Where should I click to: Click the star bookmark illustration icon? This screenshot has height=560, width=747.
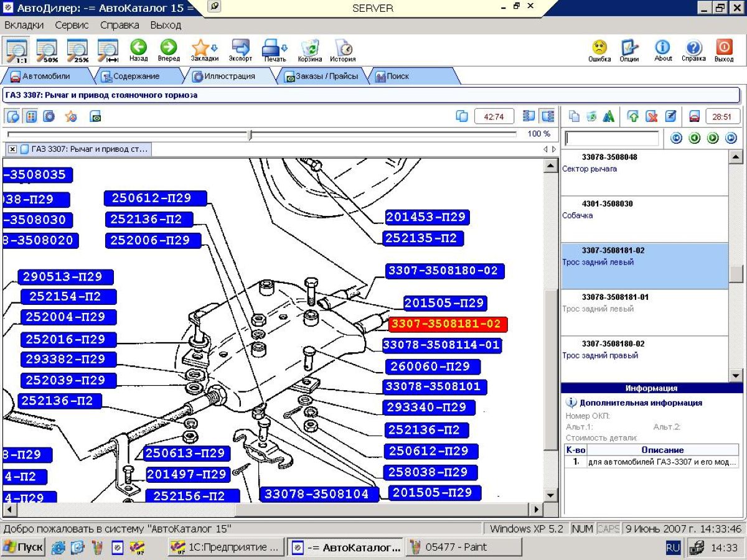[x=71, y=116]
